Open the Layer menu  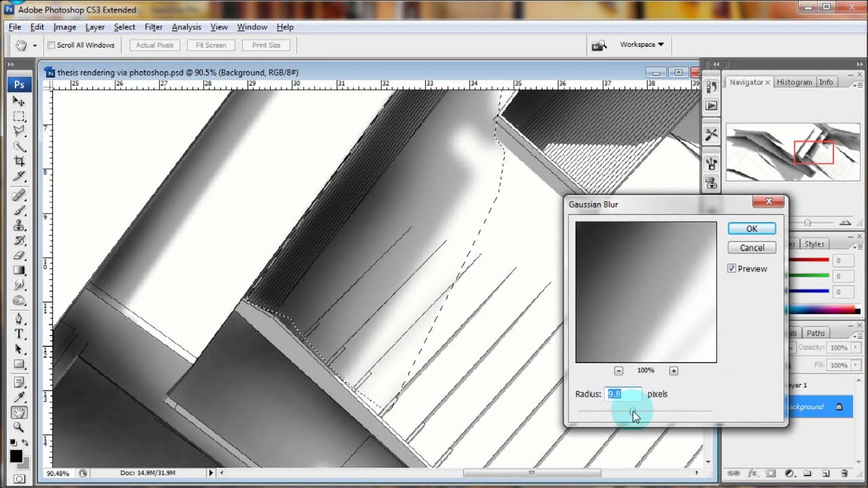click(x=95, y=27)
